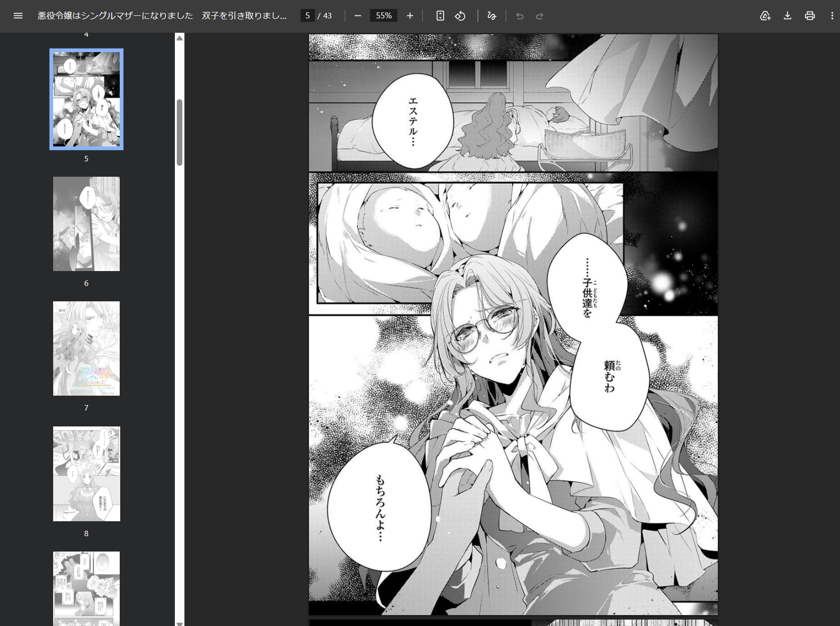Click the document title text
Viewport: 840px width, 626px height.
pyautogui.click(x=162, y=16)
